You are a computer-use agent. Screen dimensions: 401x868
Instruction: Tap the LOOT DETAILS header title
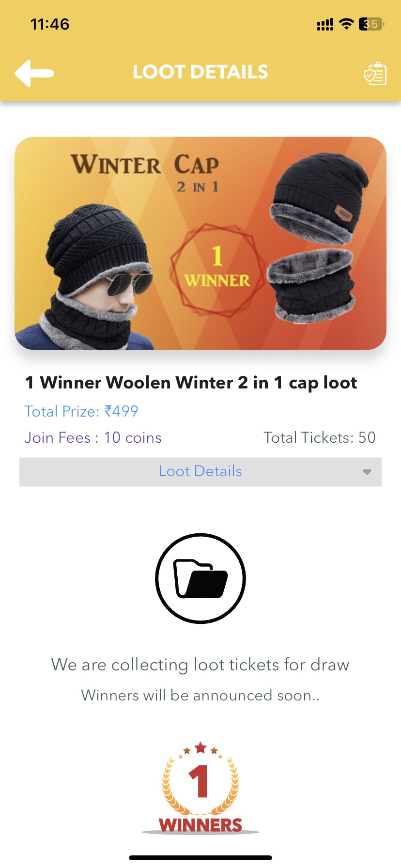pyautogui.click(x=200, y=72)
